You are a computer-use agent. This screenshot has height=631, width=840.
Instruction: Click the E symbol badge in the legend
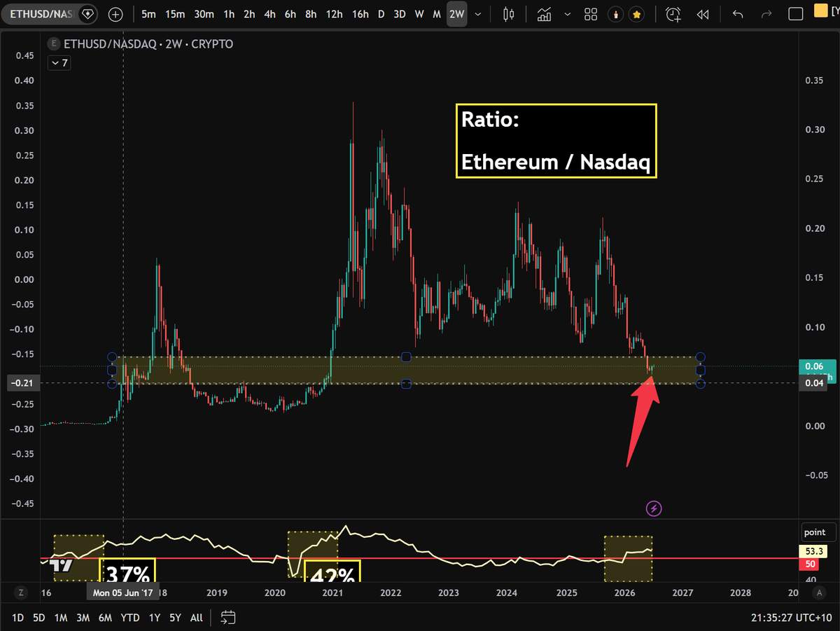coord(54,44)
